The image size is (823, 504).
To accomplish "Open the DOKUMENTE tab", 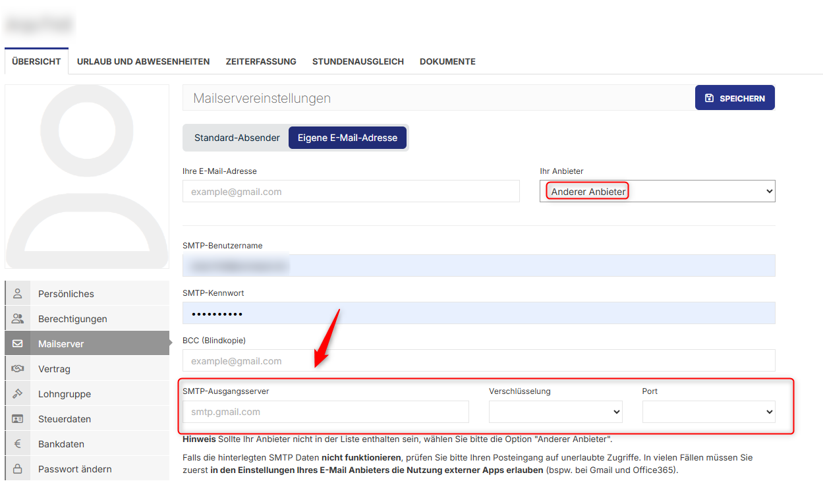I will 447,61.
